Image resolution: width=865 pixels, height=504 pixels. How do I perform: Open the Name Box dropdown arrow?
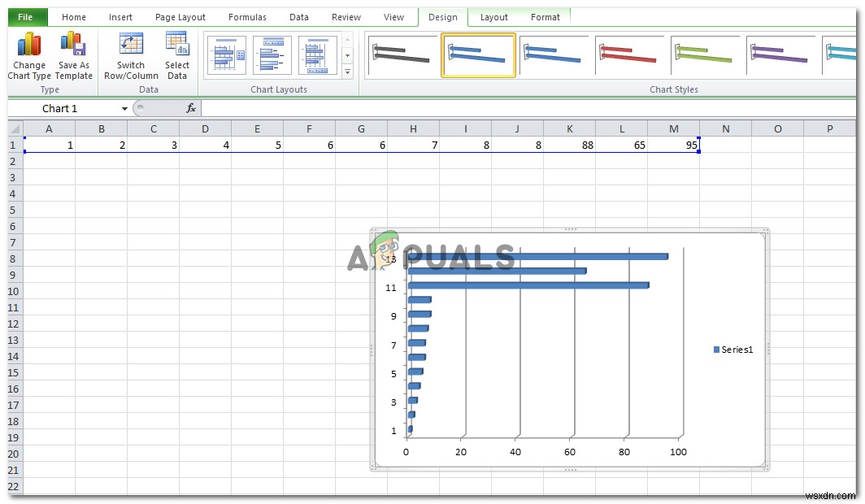[124, 109]
